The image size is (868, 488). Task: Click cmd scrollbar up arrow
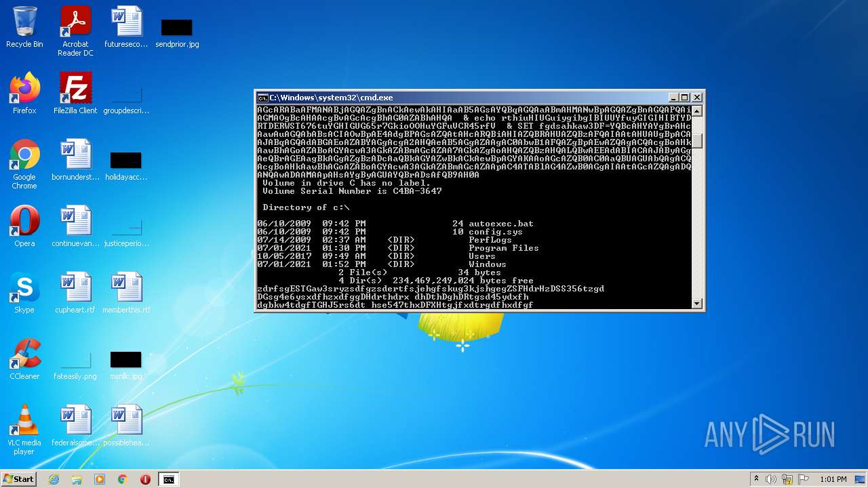tap(697, 110)
